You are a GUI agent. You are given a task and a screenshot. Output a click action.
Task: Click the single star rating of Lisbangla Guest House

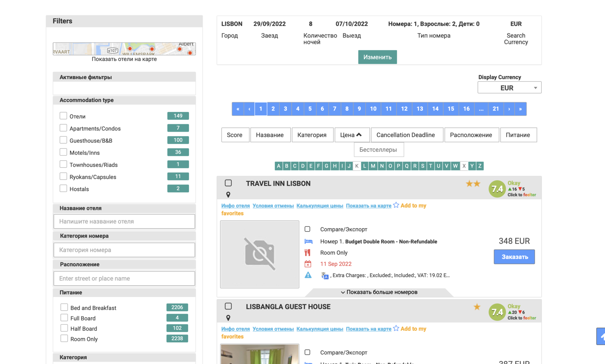pos(477,307)
